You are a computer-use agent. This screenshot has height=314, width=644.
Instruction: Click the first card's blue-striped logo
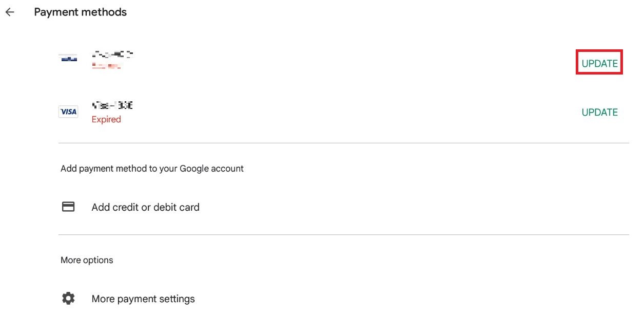point(68,58)
